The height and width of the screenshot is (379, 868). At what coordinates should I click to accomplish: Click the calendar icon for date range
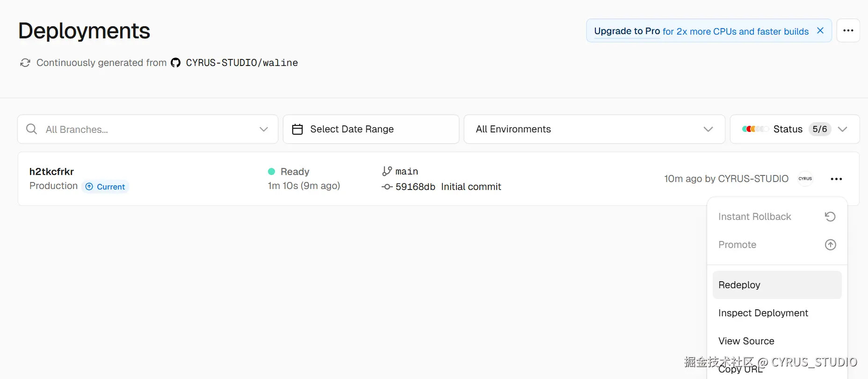click(297, 129)
